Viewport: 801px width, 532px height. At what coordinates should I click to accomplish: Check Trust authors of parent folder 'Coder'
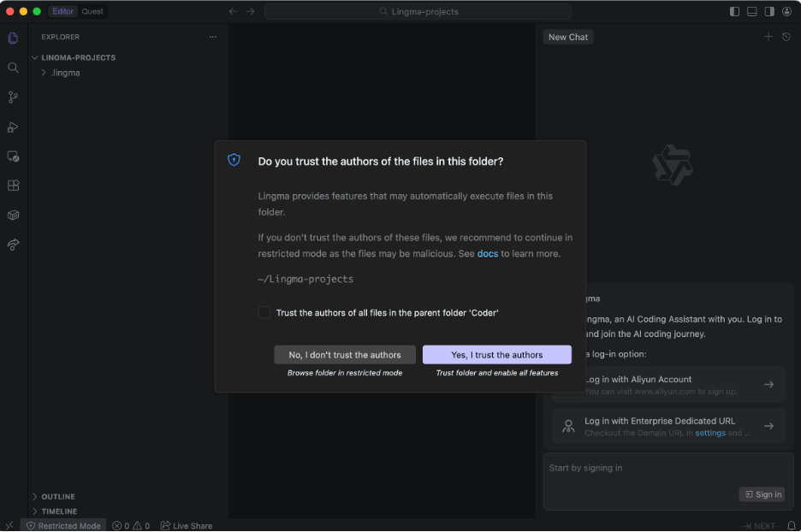click(264, 312)
